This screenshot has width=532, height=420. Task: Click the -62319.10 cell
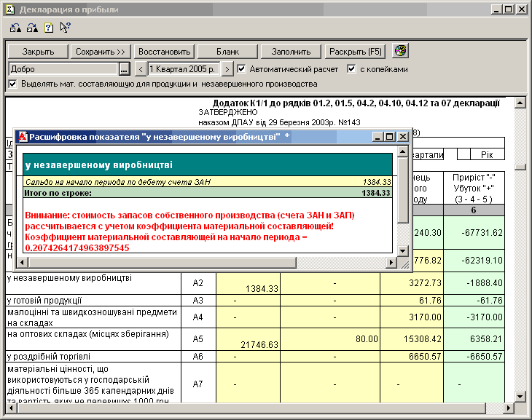(x=474, y=261)
